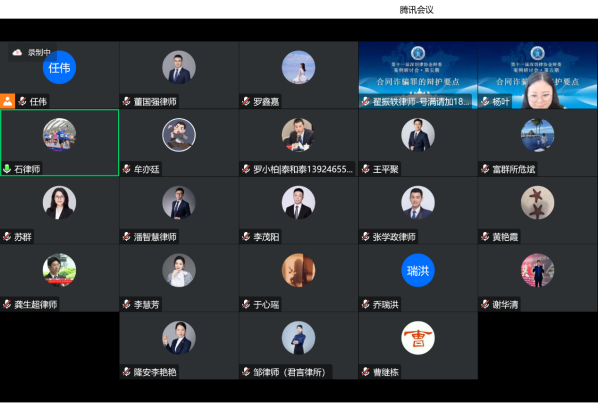The height and width of the screenshot is (403, 598).
Task: Select the starfish avatar of 黄艳霞
Action: 537,202
